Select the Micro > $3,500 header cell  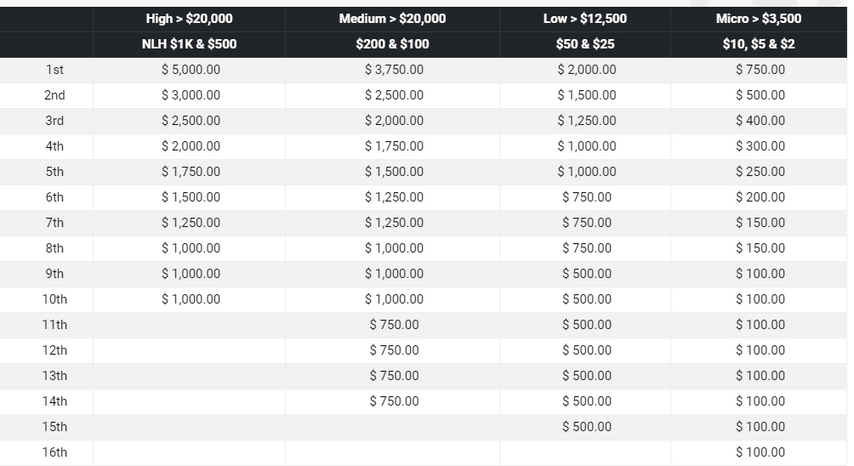pyautogui.click(x=759, y=19)
